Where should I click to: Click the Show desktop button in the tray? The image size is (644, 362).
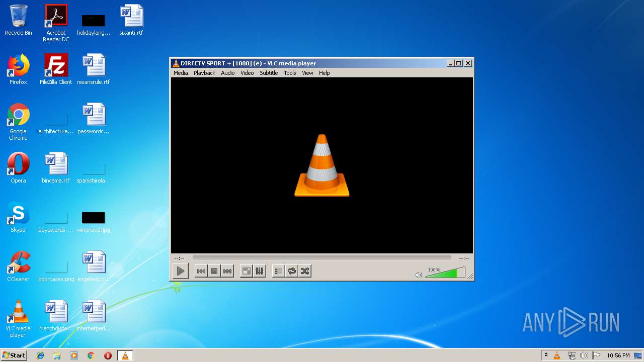pos(638,355)
